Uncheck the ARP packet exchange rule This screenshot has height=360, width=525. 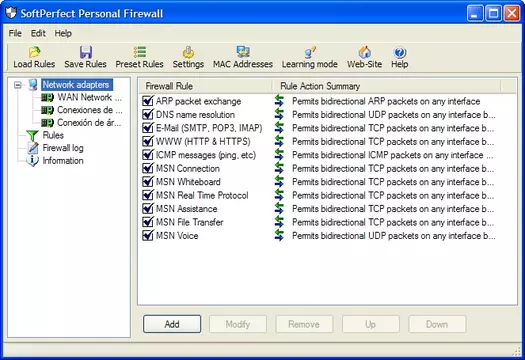tap(148, 101)
